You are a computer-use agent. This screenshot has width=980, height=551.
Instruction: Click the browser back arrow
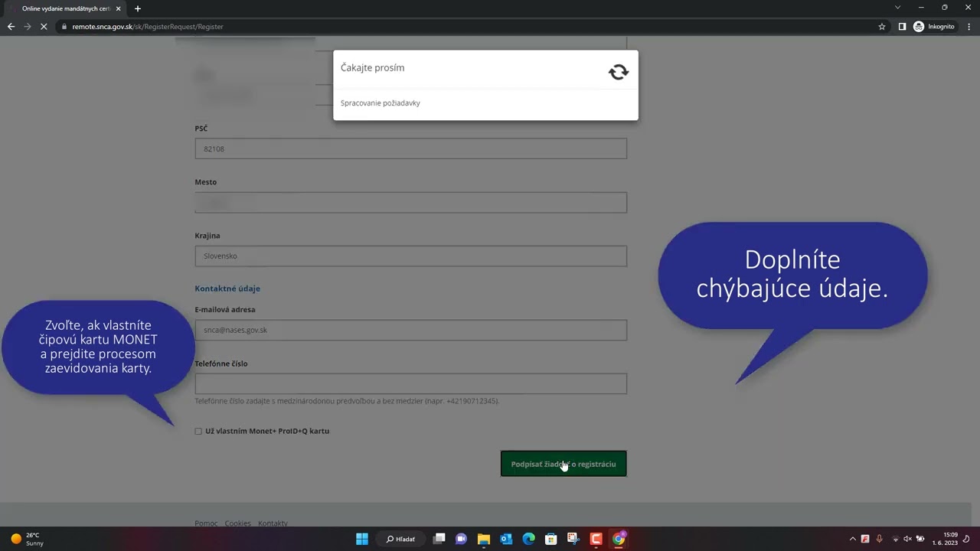[x=11, y=26]
